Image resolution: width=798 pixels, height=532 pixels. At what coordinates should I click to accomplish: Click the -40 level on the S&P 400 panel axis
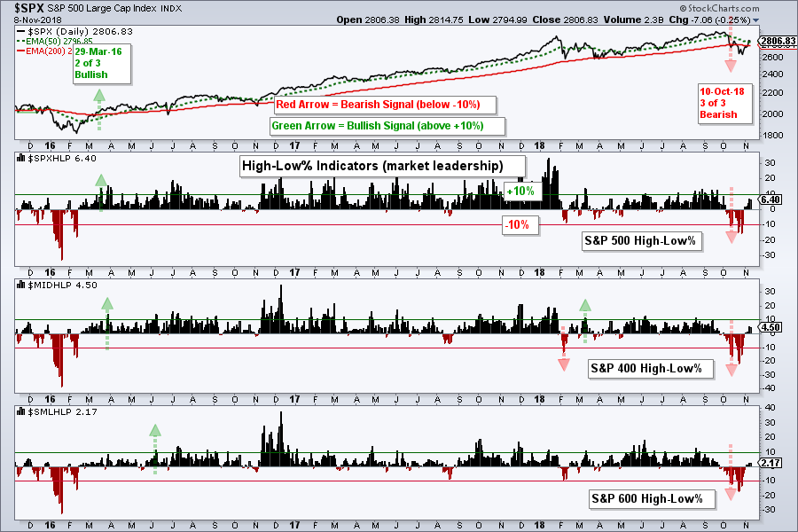click(x=769, y=388)
